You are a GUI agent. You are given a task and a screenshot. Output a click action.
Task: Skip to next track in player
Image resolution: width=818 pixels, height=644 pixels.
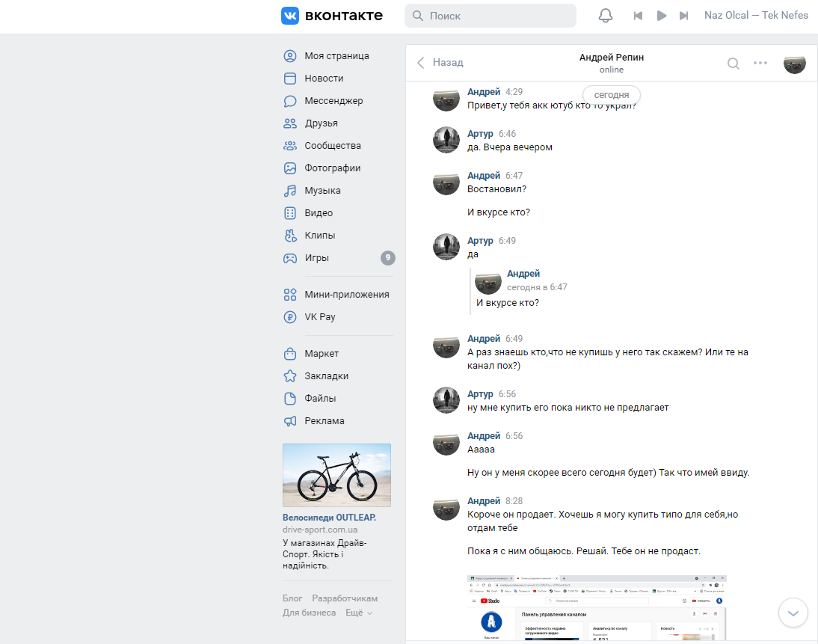[x=683, y=16]
